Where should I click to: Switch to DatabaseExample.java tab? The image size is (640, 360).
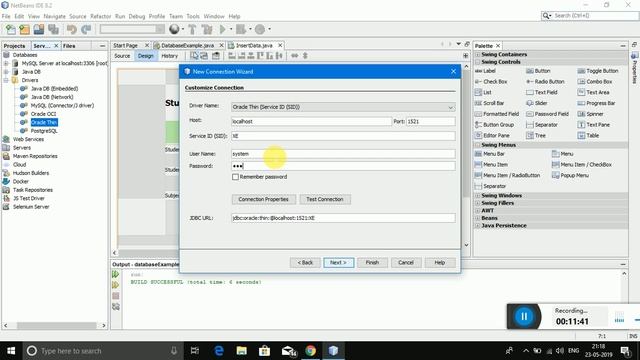coord(187,45)
